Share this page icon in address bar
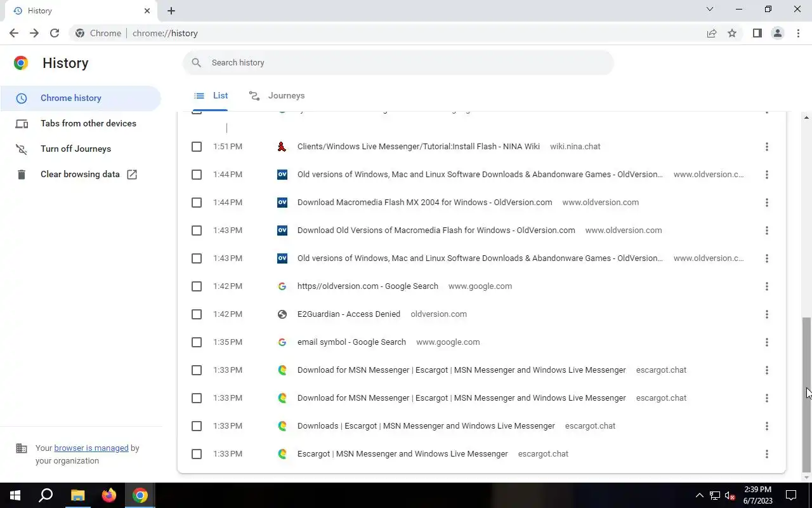The image size is (812, 508). click(712, 33)
